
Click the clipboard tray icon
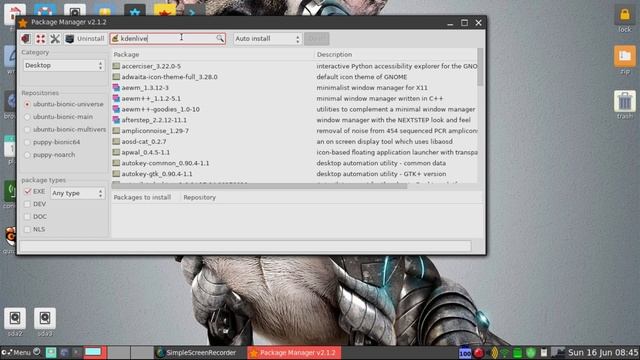[544, 353]
